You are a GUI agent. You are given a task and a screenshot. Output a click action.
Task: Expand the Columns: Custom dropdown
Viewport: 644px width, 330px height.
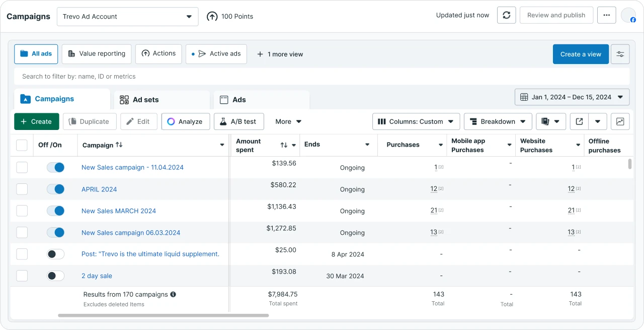point(416,121)
